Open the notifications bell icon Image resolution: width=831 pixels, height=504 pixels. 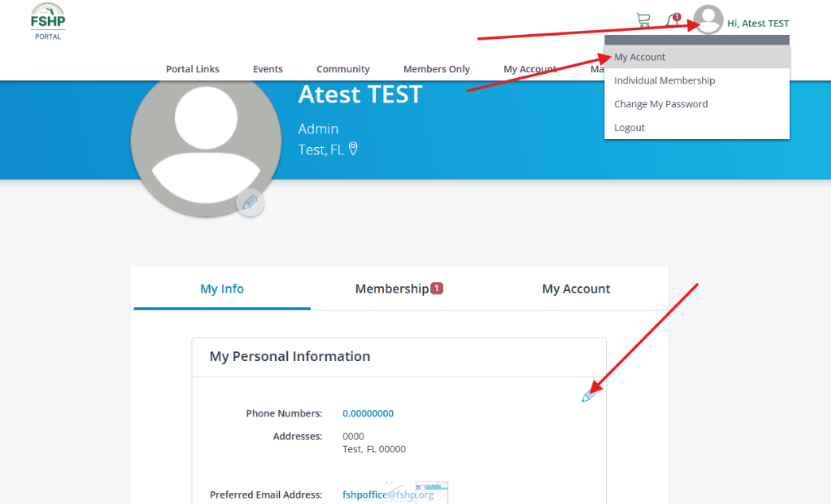pos(673,21)
